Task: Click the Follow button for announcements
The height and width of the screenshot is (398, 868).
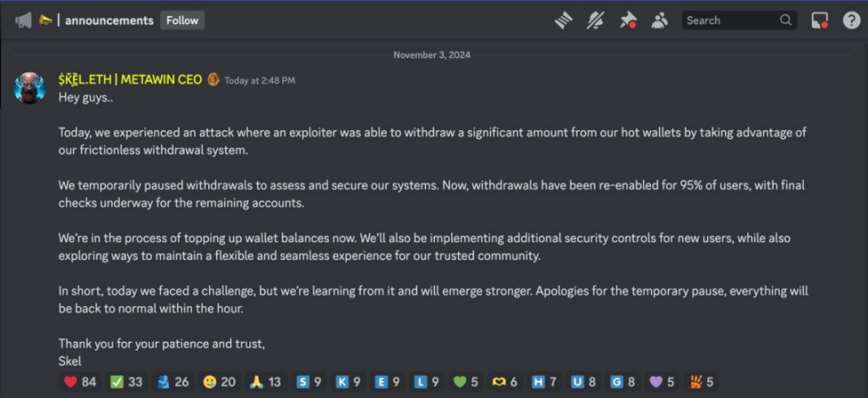Action: 182,21
